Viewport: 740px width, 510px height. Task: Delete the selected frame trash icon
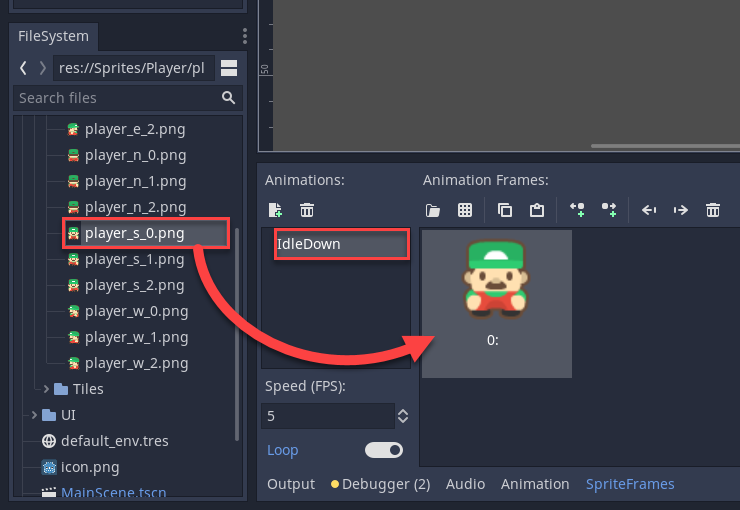click(x=713, y=210)
